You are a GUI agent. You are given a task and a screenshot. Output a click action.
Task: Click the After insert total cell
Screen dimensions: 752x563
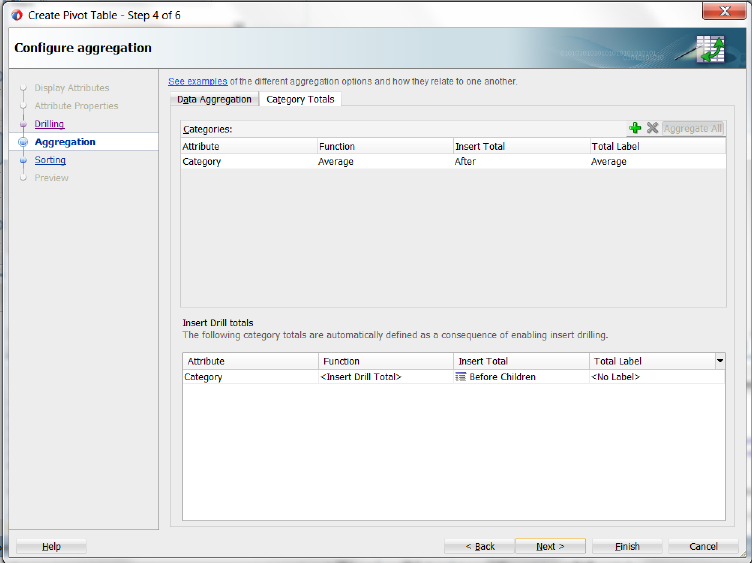coord(521,162)
